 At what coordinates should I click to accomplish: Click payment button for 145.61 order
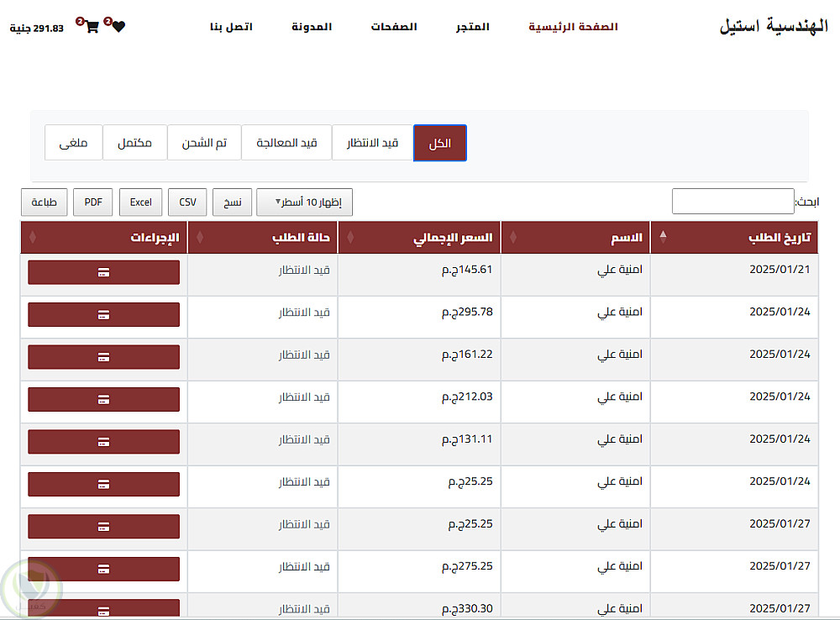[x=104, y=272]
